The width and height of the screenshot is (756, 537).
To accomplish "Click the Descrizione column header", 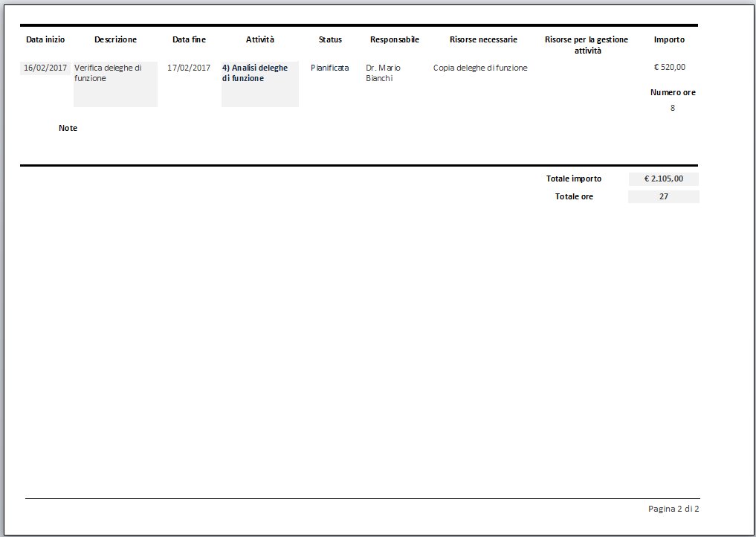I will (115, 39).
